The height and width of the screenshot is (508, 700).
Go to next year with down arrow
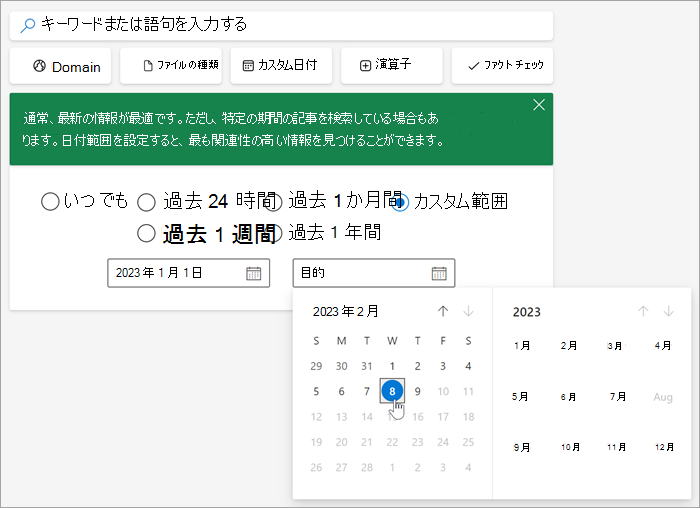[x=668, y=311]
